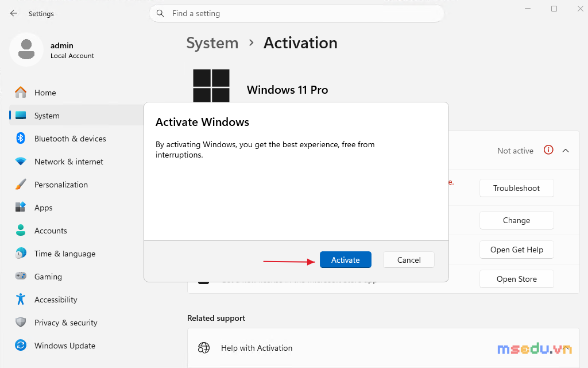Click the Windows 11 logo image

click(211, 86)
